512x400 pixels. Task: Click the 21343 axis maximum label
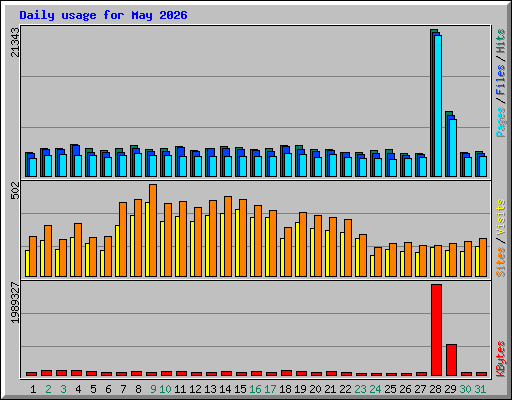pos(15,42)
